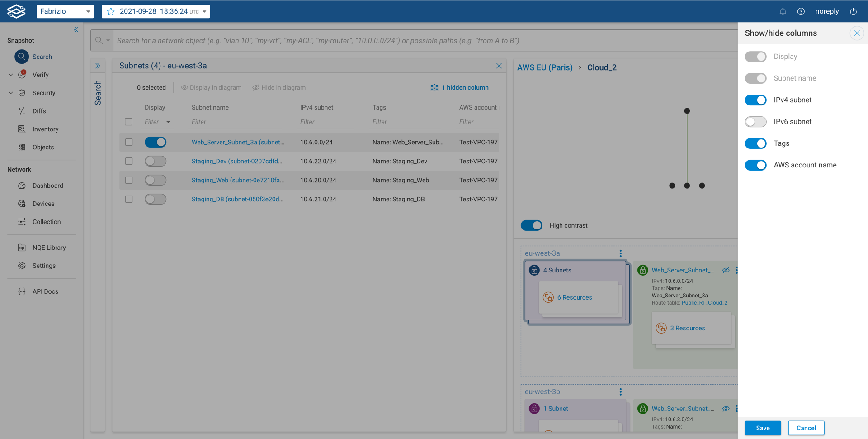Collapse the left sidebar with the chevron
This screenshot has height=439, width=868.
pos(76,29)
